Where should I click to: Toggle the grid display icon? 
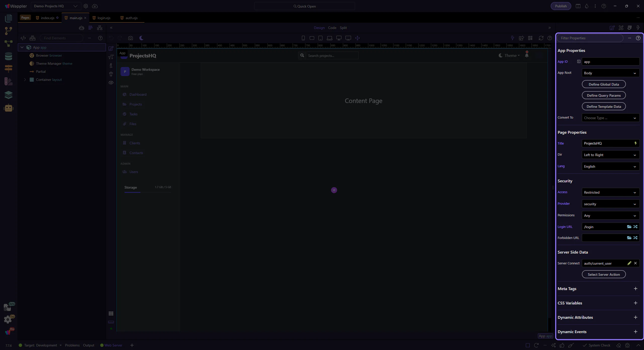[x=111, y=313]
